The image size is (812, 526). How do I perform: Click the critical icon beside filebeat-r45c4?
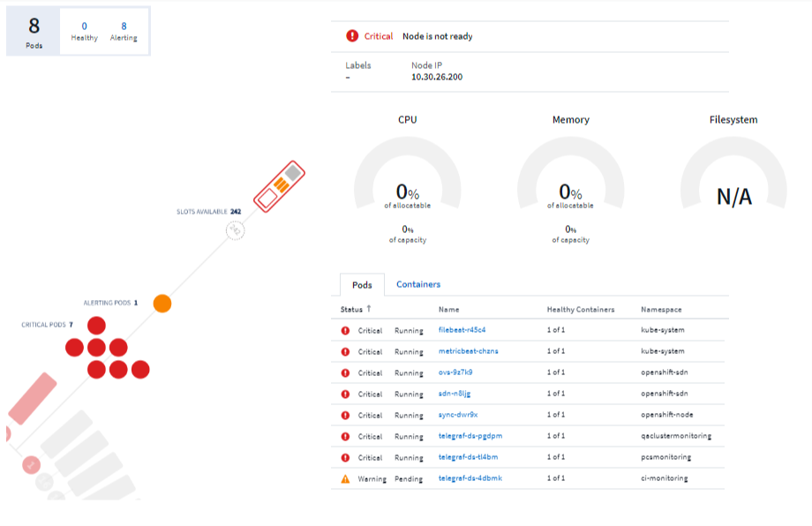[x=345, y=330]
